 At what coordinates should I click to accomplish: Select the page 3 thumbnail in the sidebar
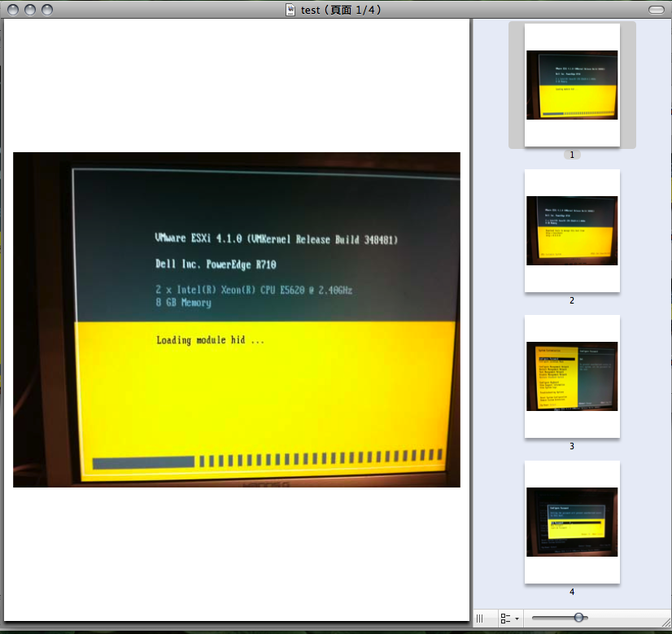572,376
